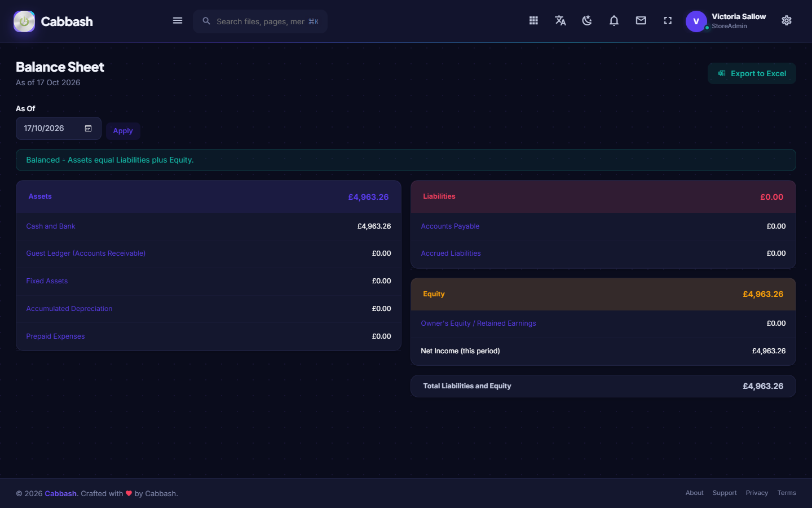Open the Cash and Bank account
This screenshot has width=812, height=508.
tap(51, 226)
